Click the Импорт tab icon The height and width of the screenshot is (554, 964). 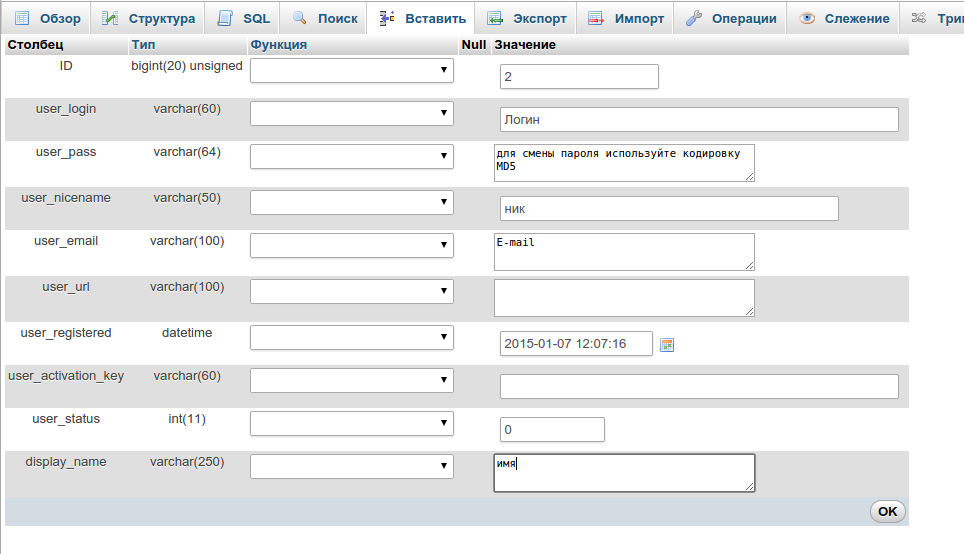(596, 18)
